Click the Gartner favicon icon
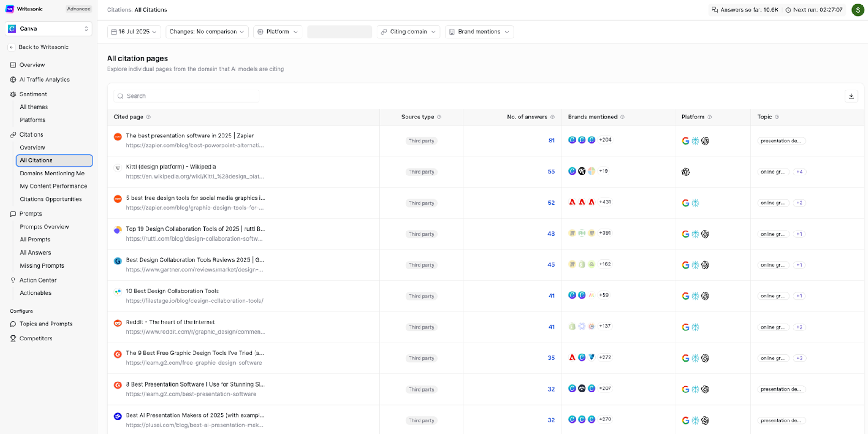Screen dimensions: 868x434 pyautogui.click(x=118, y=261)
